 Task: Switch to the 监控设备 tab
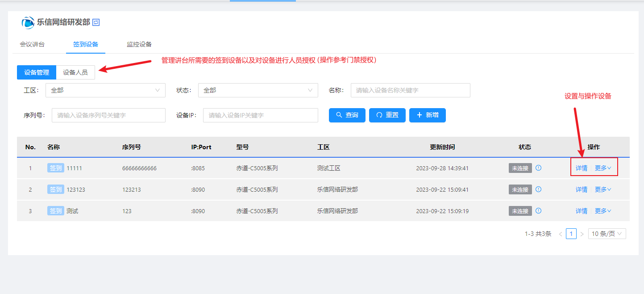point(139,44)
